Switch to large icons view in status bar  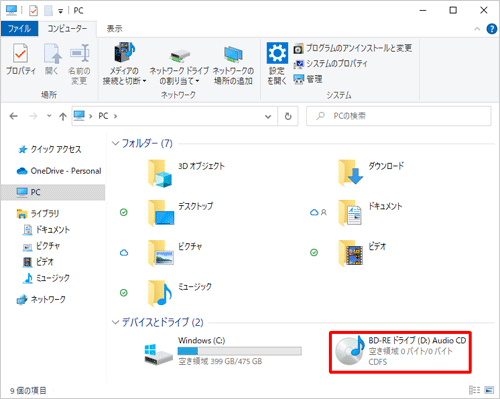point(489,390)
